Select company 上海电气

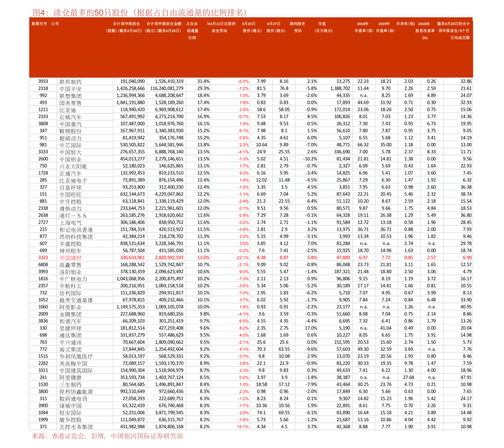pyautogui.click(x=70, y=223)
